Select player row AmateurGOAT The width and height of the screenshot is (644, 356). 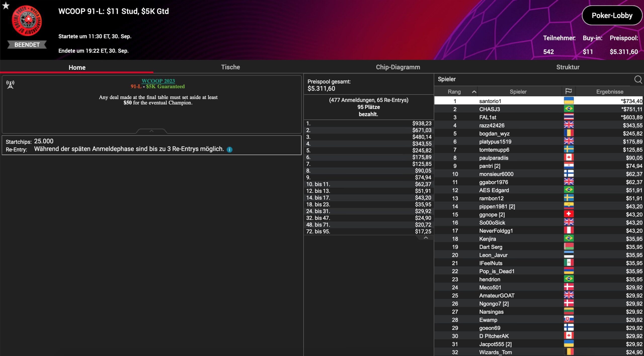point(538,295)
